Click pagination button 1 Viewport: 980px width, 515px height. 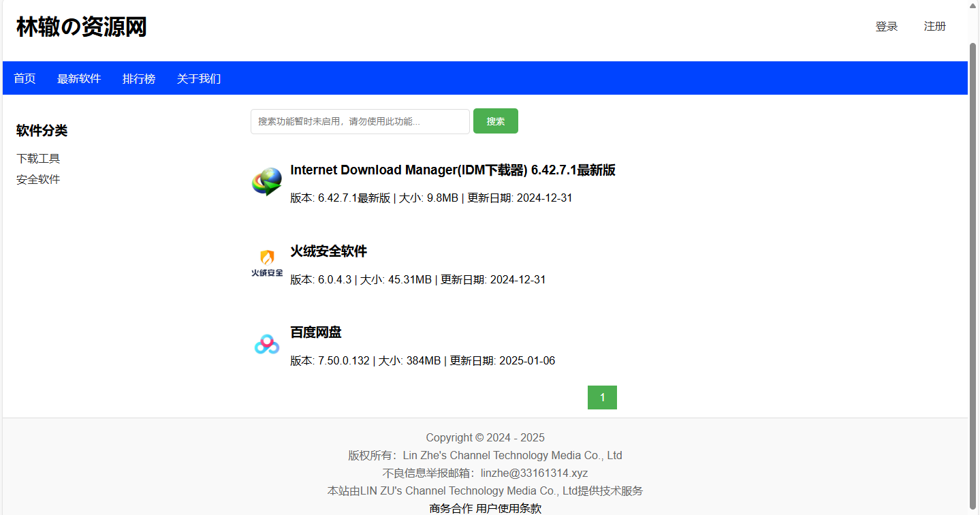(x=602, y=398)
